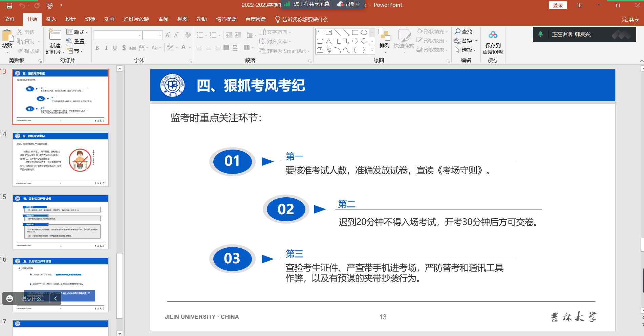This screenshot has height=336, width=644.
Task: Expand the shapes gallery more arrow
Action: 372,50
